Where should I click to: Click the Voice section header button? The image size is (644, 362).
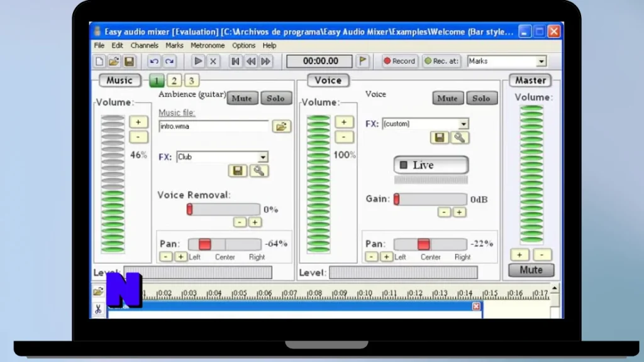328,80
